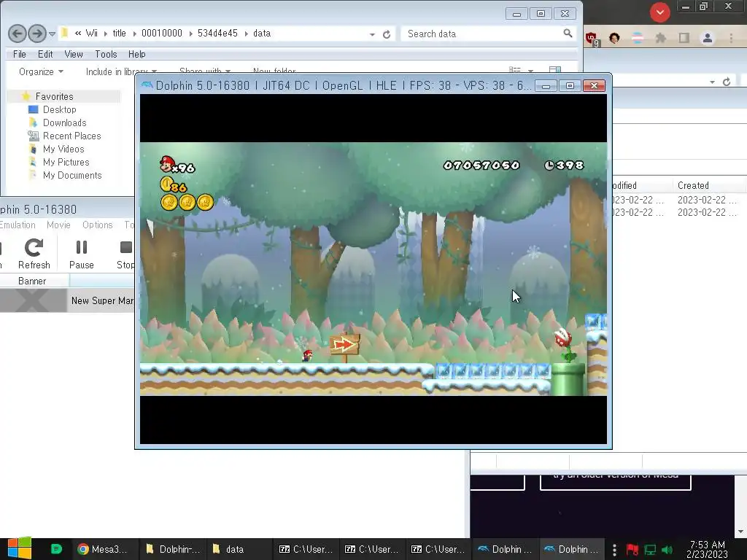Screen dimensions: 747x560
Task: Open address dropdown in the right background window
Action: (x=712, y=82)
